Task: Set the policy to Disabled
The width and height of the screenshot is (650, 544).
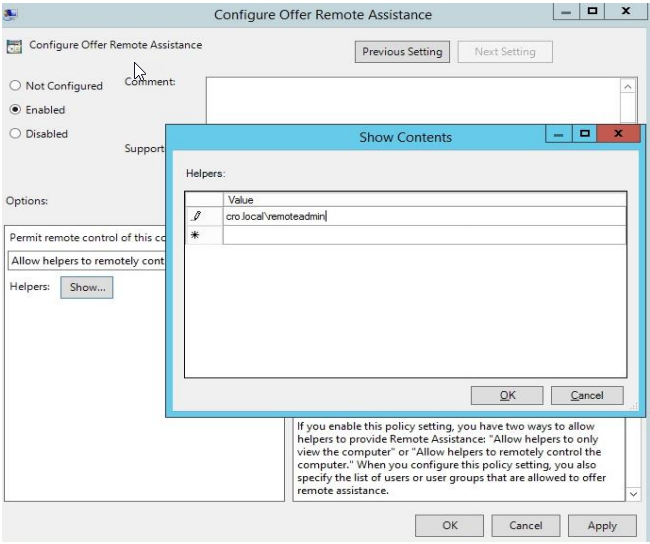Action: click(x=15, y=134)
